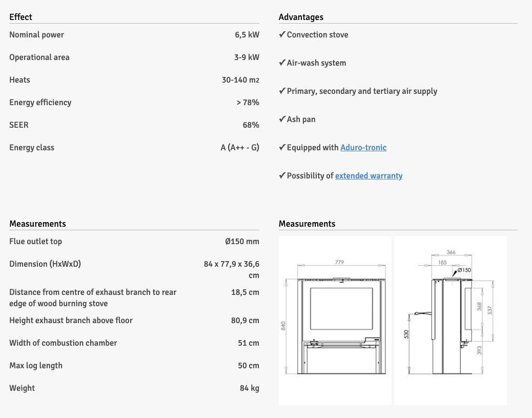Click checkmark beside Possibility of extended warranty
The width and height of the screenshot is (532, 418).
pyautogui.click(x=282, y=176)
